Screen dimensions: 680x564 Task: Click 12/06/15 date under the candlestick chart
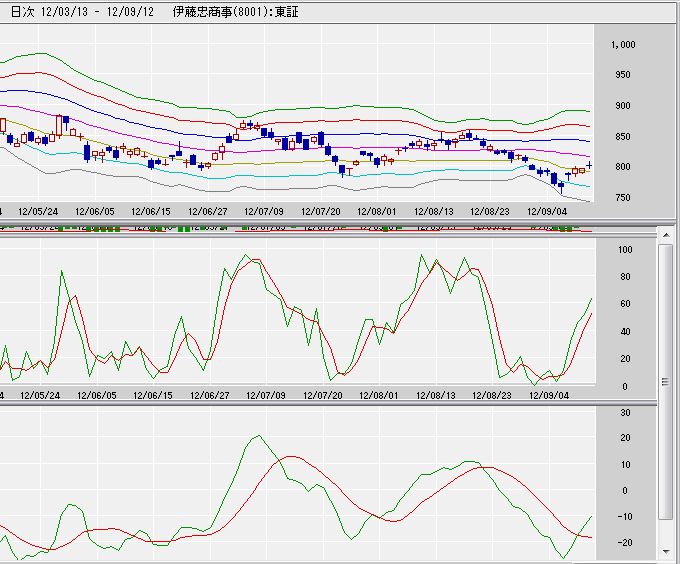click(151, 212)
